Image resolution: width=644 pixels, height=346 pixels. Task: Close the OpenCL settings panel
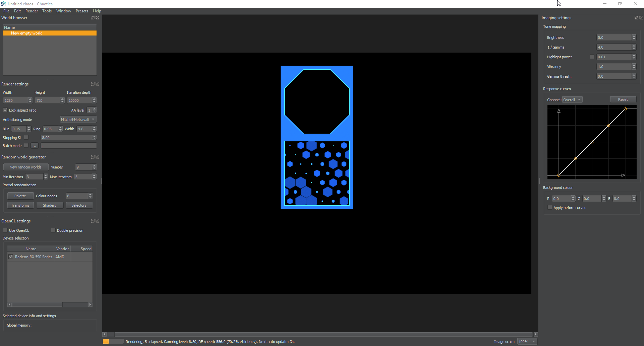point(98,221)
